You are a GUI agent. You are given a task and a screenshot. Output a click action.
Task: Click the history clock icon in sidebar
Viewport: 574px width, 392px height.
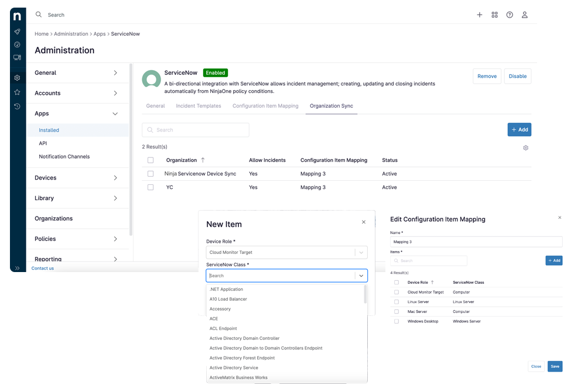click(18, 106)
